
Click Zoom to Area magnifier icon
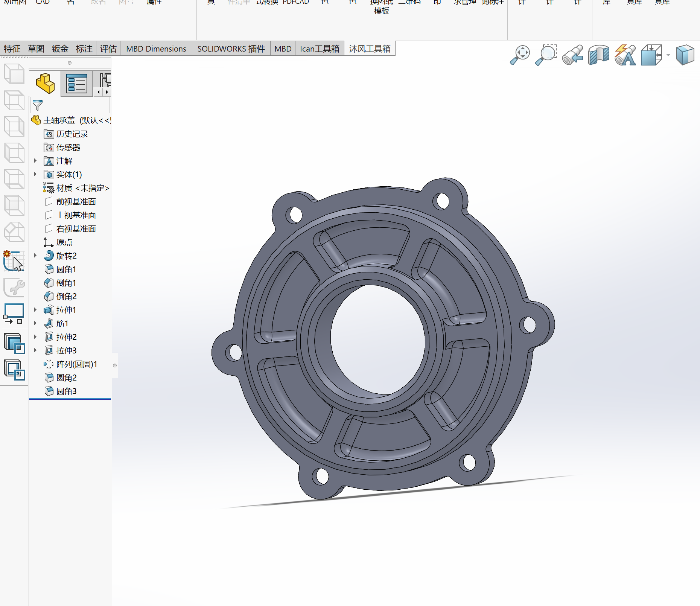coord(546,55)
